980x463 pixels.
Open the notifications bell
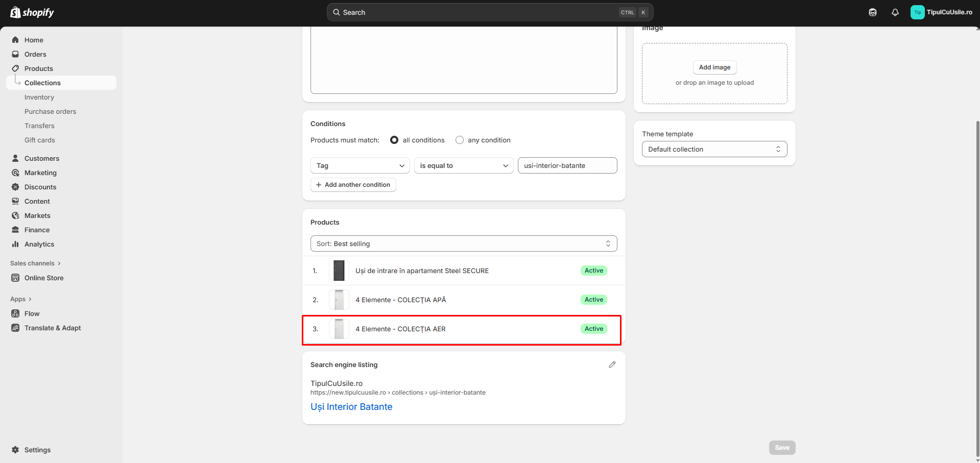[895, 12]
